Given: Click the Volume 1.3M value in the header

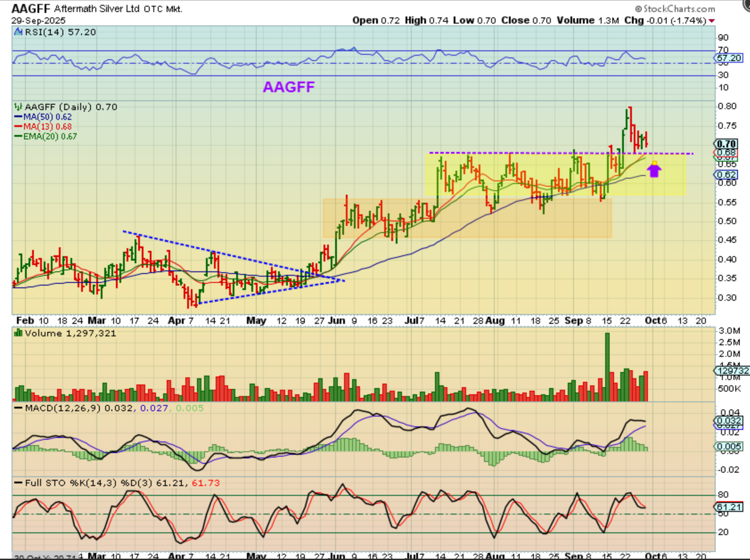Looking at the screenshot, I should 587,20.
